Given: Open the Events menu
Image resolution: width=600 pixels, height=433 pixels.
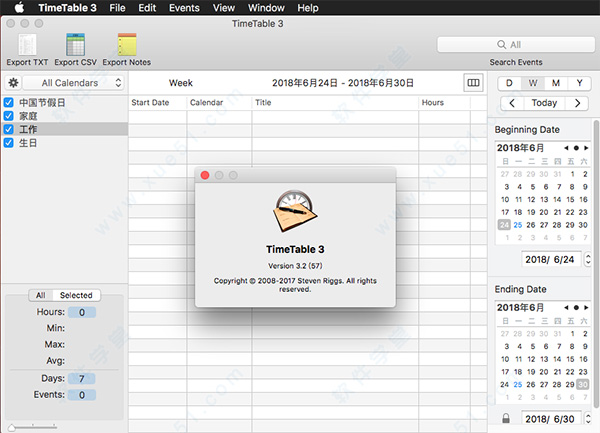Looking at the screenshot, I should point(184,8).
